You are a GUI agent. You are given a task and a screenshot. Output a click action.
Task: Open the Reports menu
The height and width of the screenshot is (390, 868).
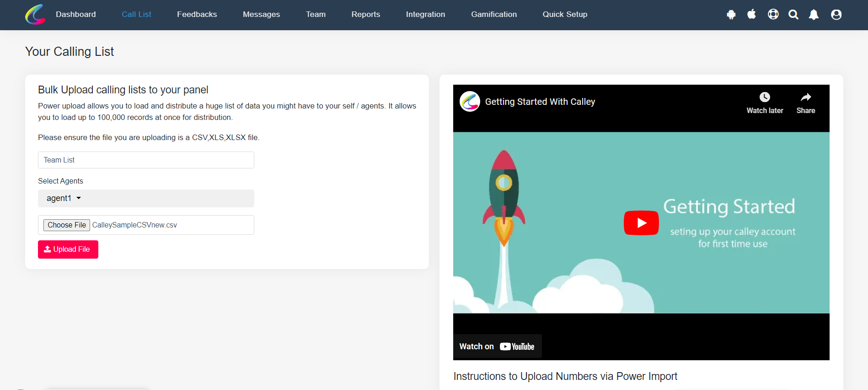[365, 14]
